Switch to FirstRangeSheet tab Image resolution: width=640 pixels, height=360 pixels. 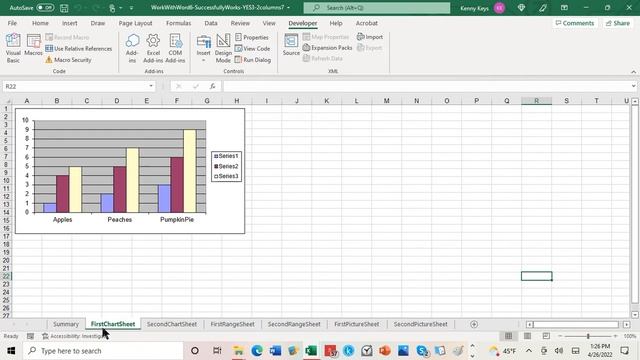(232, 324)
